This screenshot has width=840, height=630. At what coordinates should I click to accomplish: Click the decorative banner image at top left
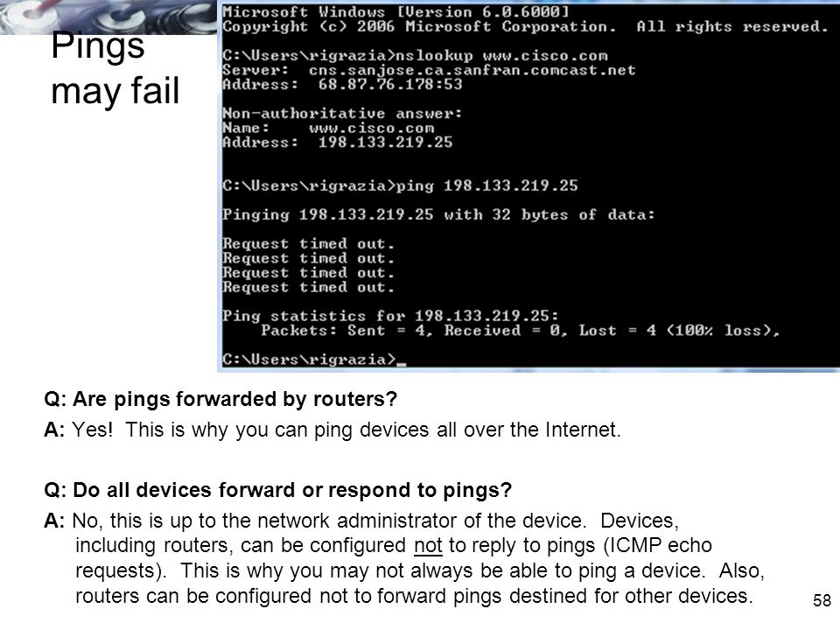[108, 17]
